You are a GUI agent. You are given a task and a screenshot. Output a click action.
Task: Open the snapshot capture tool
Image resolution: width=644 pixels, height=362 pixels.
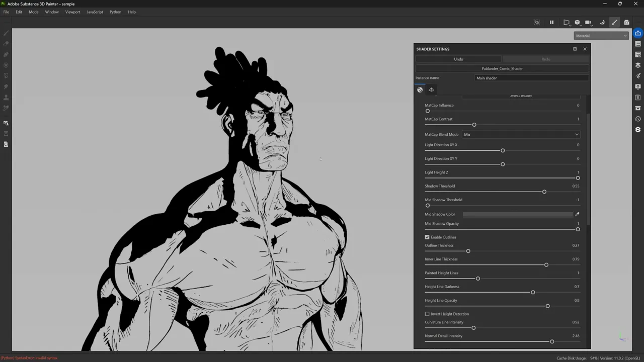[x=626, y=22]
